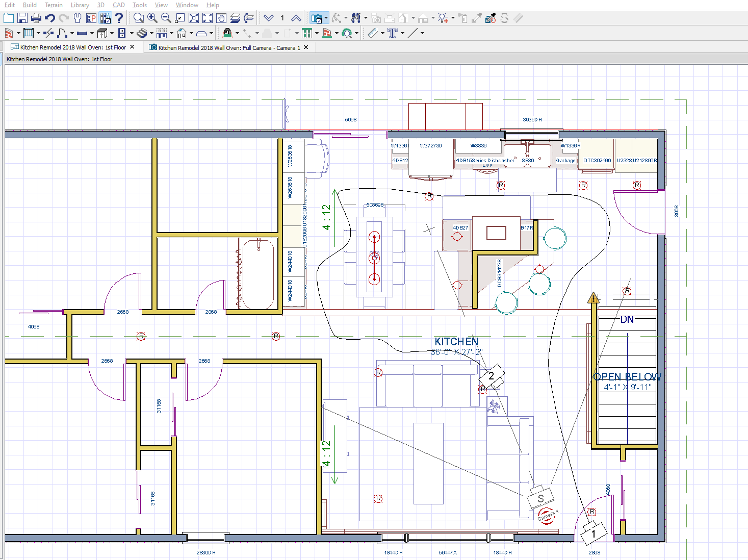
Task: Undo the last action
Action: pos(50,18)
